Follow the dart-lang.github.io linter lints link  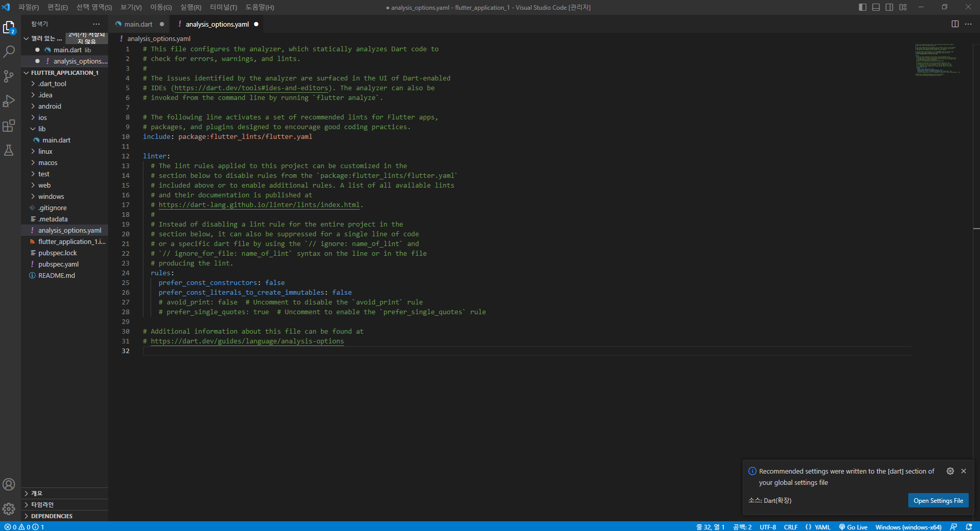tap(259, 205)
